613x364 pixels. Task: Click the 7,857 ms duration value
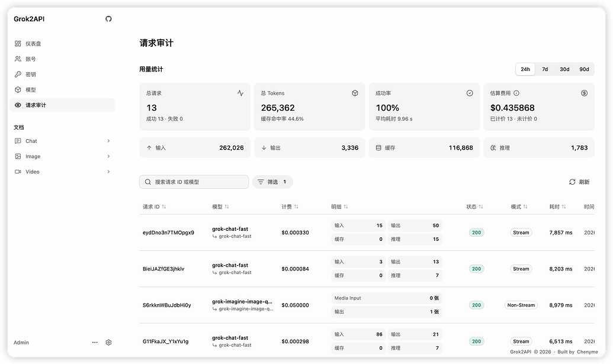pos(561,233)
